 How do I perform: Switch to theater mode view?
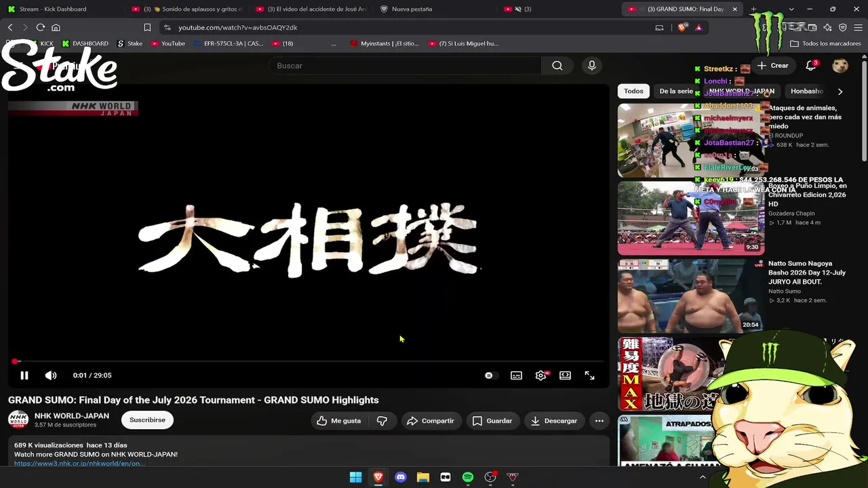(x=565, y=375)
